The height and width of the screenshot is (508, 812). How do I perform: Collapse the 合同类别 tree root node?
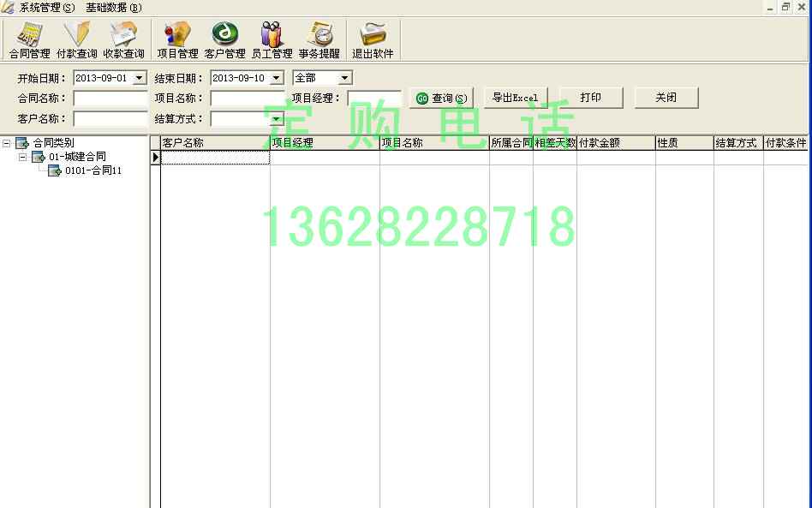(x=7, y=143)
